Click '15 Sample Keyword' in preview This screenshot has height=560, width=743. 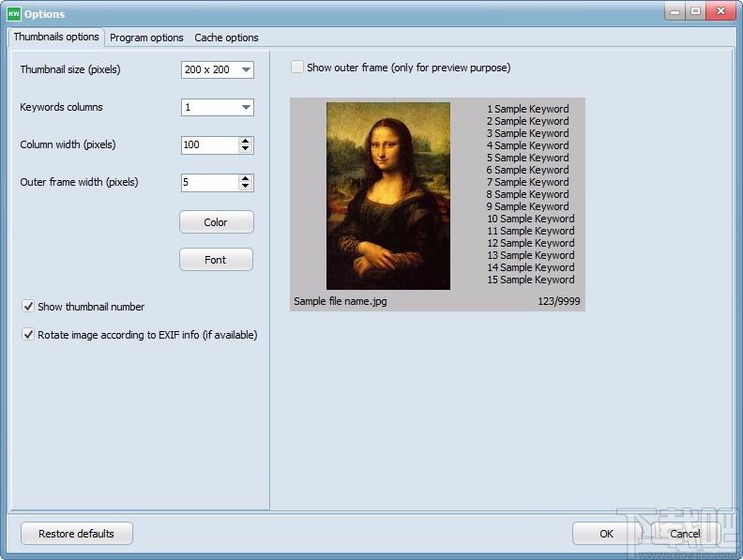[531, 280]
